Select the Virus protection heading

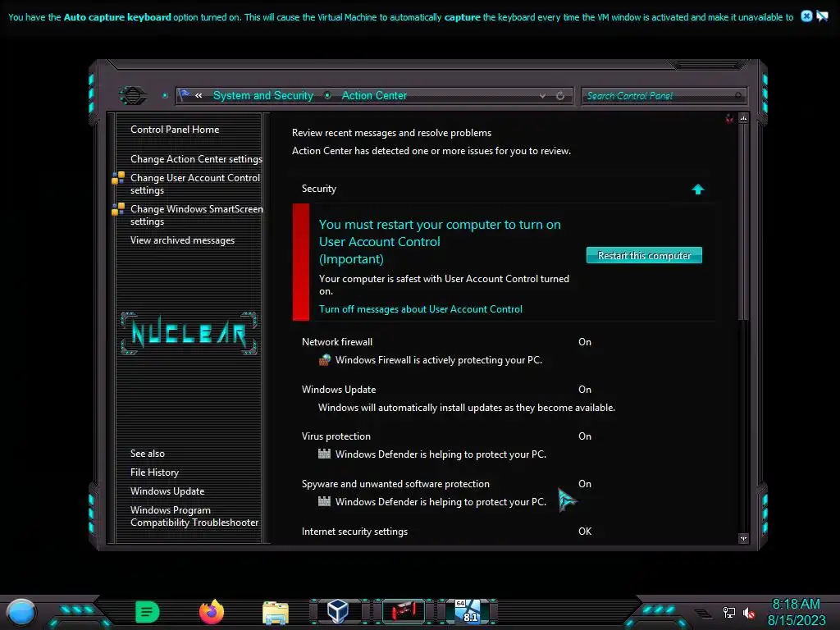(336, 436)
